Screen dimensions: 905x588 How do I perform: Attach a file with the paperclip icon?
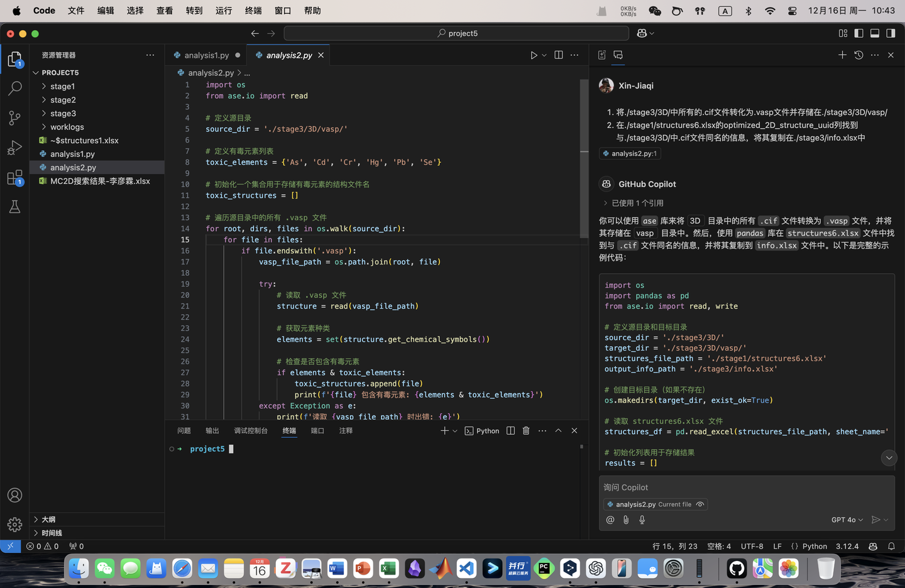[625, 520]
